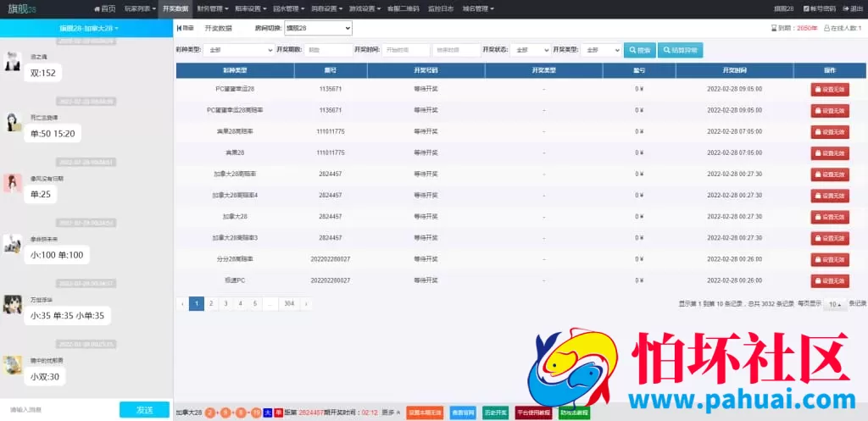
Task: Click the orange 设置本期无效 button
Action: click(x=425, y=413)
